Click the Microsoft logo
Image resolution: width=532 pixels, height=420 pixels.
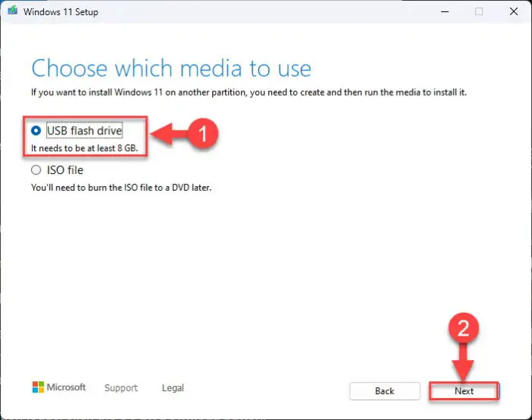pyautogui.click(x=59, y=387)
